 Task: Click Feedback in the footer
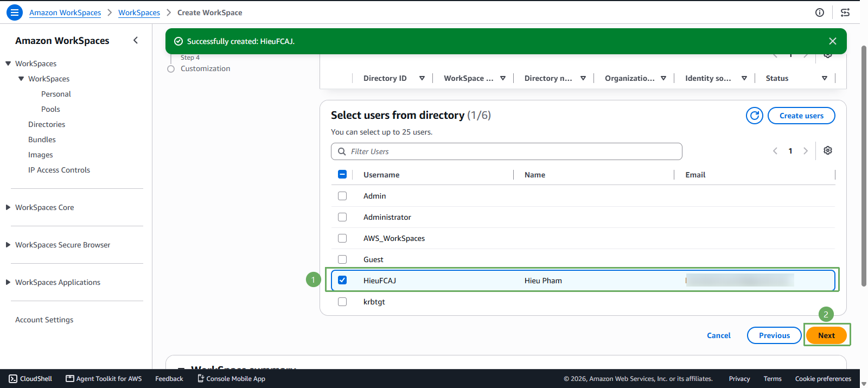169,379
